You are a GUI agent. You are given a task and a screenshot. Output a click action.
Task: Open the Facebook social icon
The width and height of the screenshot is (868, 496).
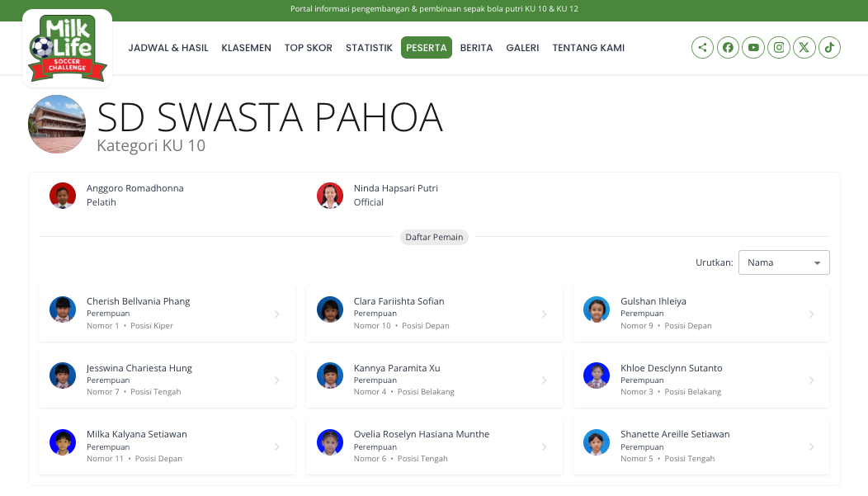coord(728,48)
